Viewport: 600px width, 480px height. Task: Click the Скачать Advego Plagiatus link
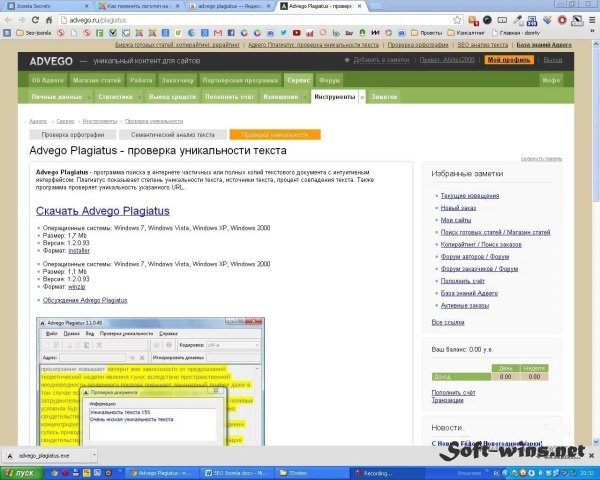click(103, 211)
